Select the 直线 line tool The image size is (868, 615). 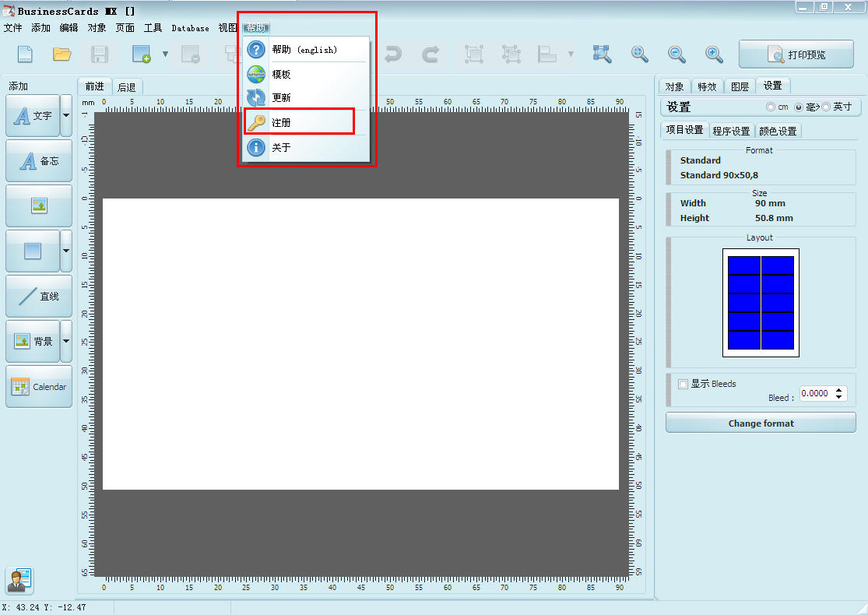(39, 296)
